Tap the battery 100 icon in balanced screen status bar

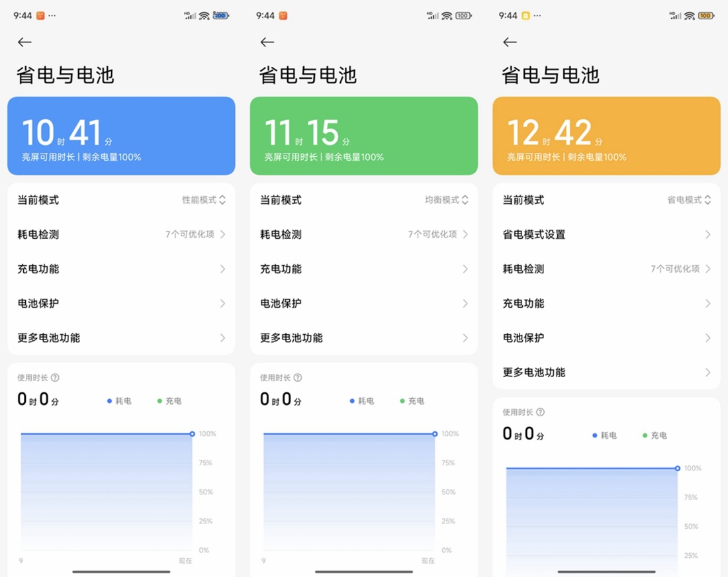pos(463,16)
